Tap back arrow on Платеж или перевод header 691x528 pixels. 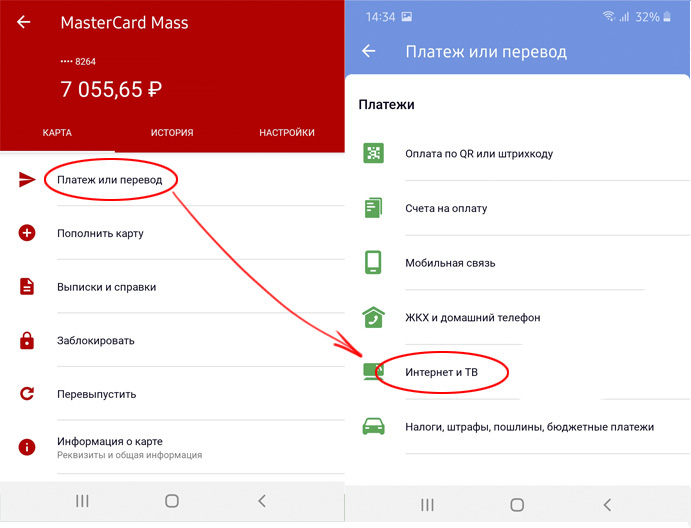368,51
